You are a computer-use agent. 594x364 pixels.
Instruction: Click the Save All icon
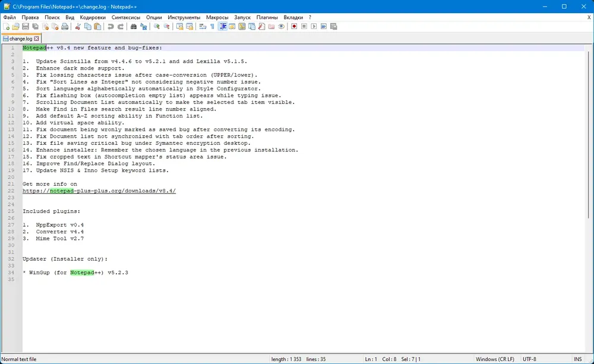35,27
